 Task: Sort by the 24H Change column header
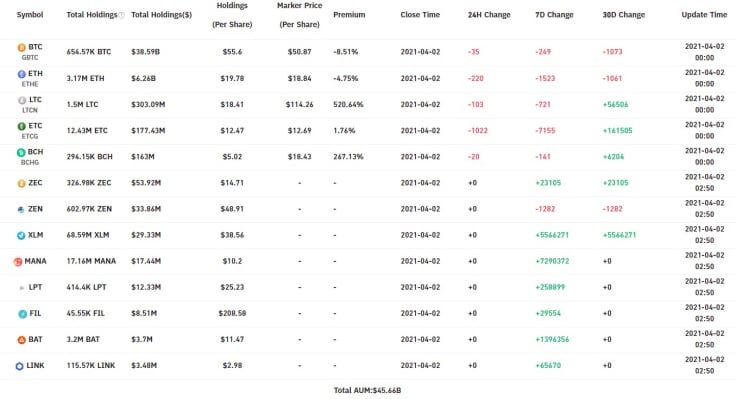coord(489,15)
